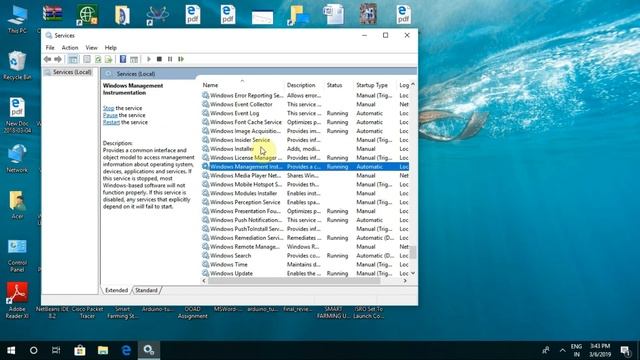Click the scroll-down arrow of services list
Viewport: 640px width, 360px height.
point(413,273)
